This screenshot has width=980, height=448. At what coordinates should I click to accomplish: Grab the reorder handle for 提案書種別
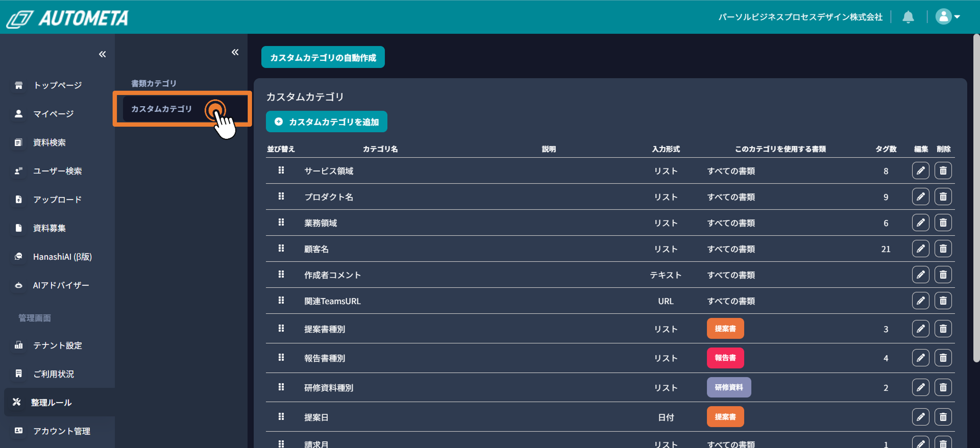(x=281, y=328)
